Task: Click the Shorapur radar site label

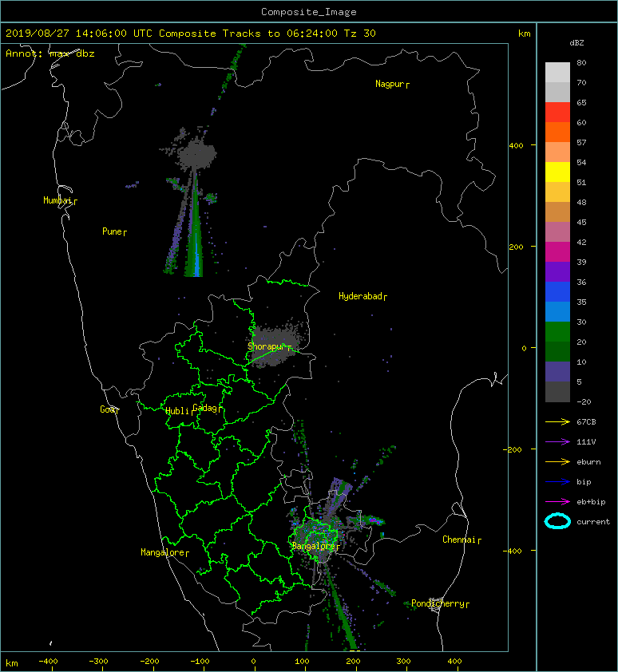Action: [x=267, y=346]
